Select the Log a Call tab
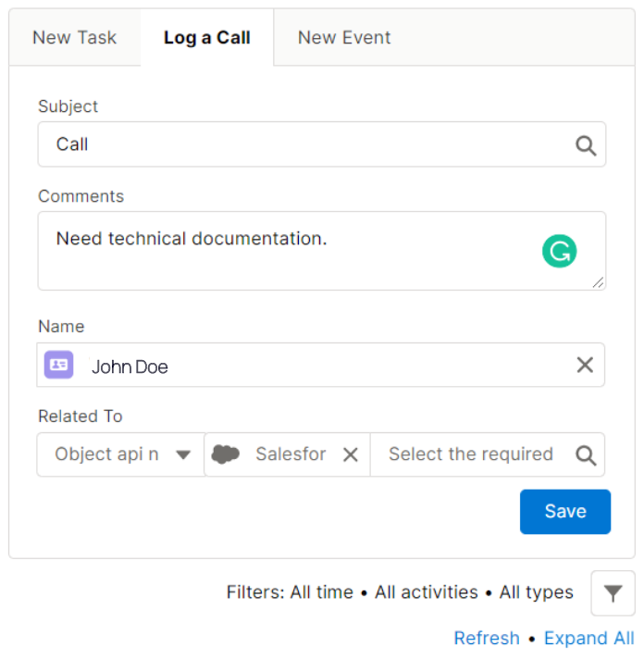Viewport: 644px width, 659px height. coord(207,38)
